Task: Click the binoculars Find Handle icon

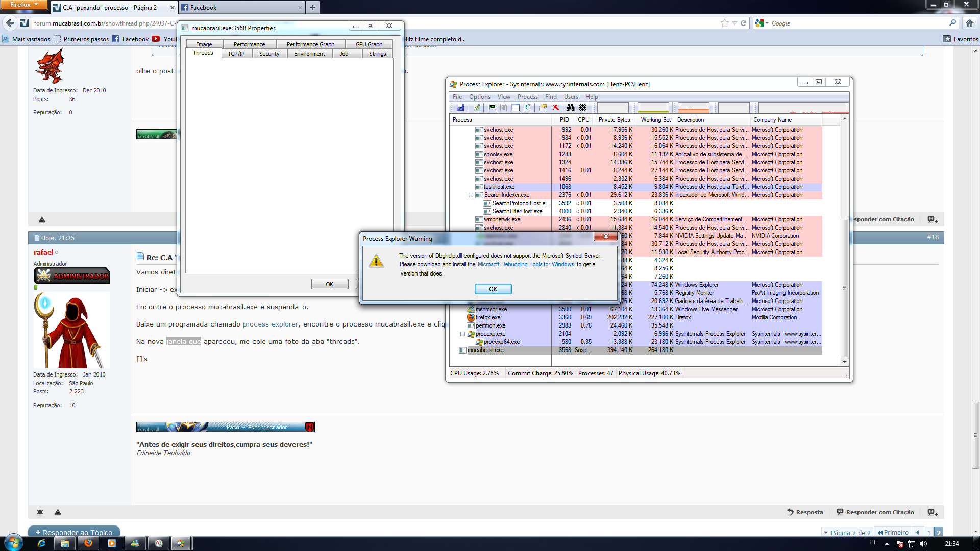Action: point(570,108)
